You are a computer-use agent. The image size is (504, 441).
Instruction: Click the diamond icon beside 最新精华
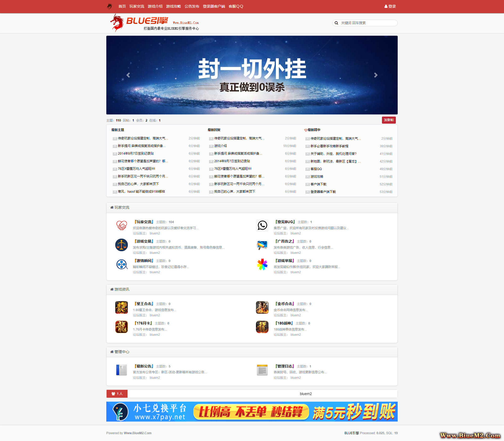pyautogui.click(x=306, y=130)
